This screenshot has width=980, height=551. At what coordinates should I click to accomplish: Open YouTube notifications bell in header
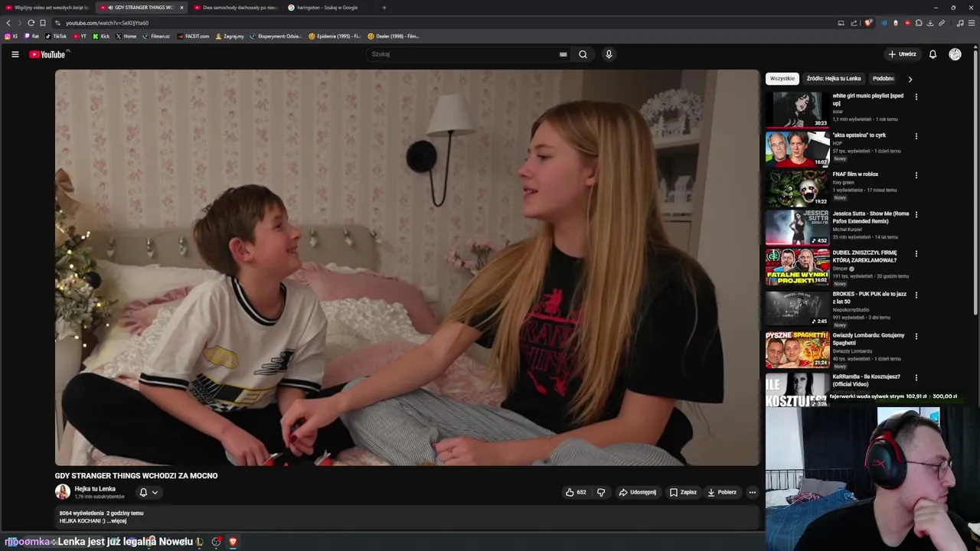(x=933, y=54)
